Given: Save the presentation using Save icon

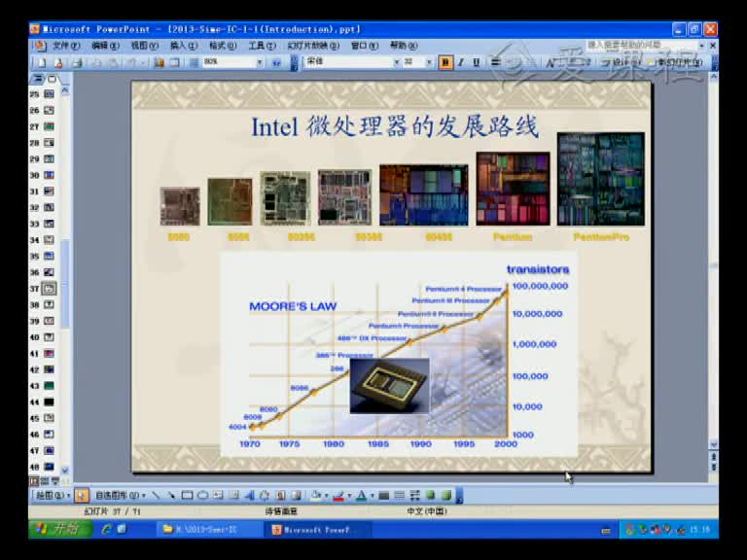Looking at the screenshot, I should [77, 62].
